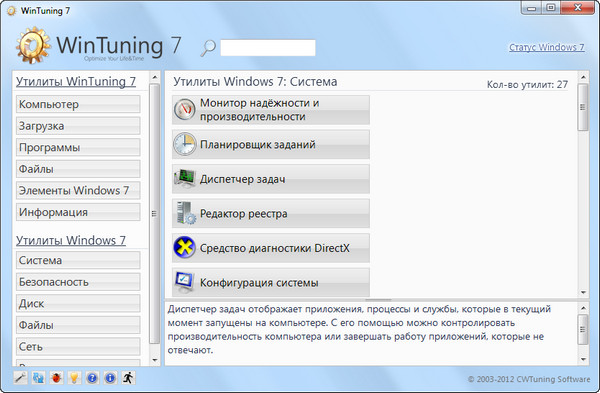The width and height of the screenshot is (600, 393).
Task: Open the blue info about icon
Action: pyautogui.click(x=110, y=378)
